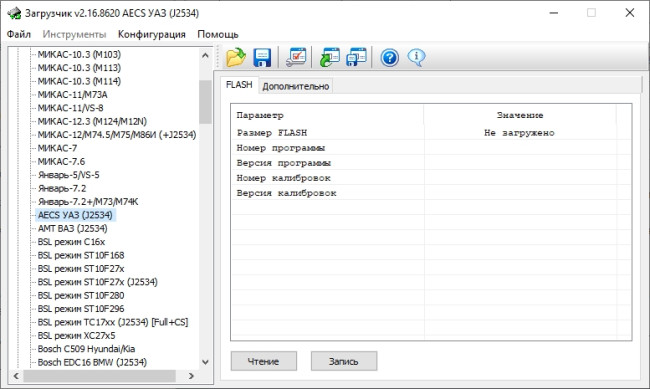
Task: Select BSL режим ST10F168 entry
Action: click(x=81, y=255)
